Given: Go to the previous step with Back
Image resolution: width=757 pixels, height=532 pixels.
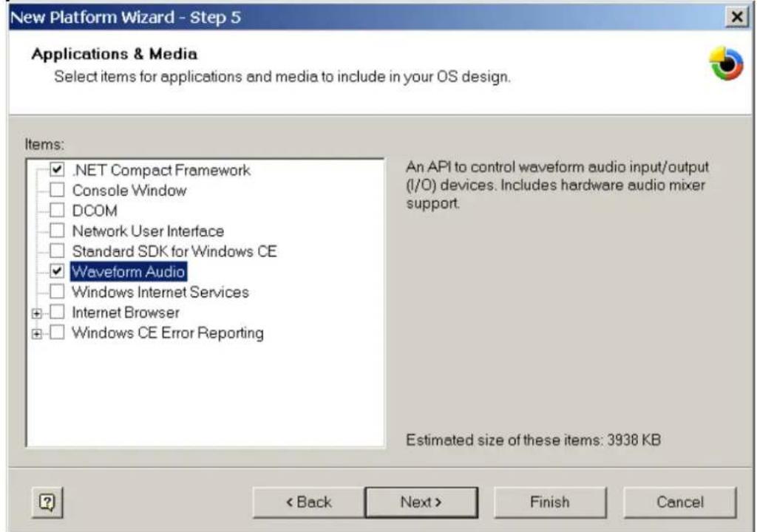Looking at the screenshot, I should coord(308,502).
